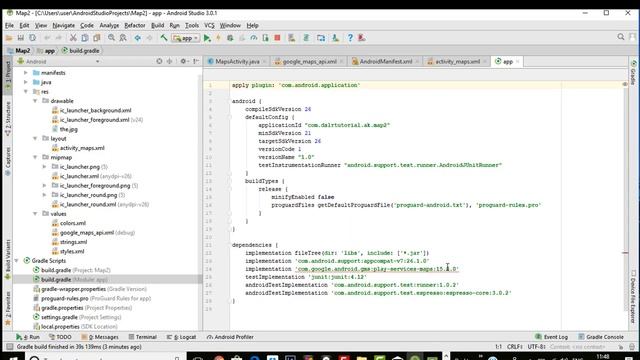Collapse the values folder
This screenshot has width=640, height=360.
coord(35,213)
